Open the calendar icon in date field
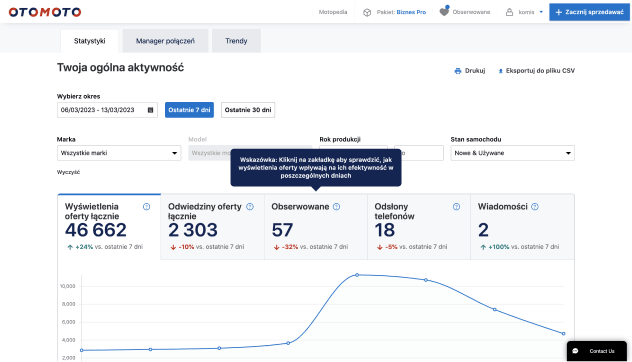Image resolution: width=632 pixels, height=362 pixels. [150, 110]
